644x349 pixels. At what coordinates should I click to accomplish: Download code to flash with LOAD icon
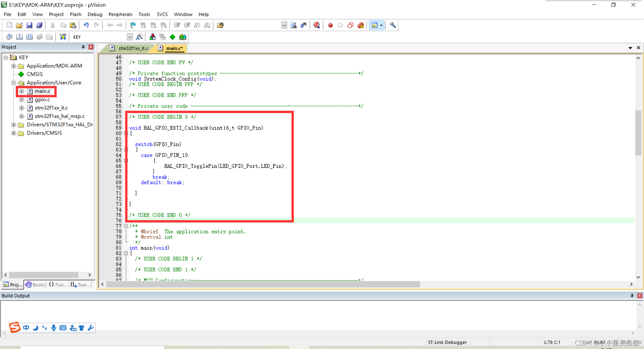[63, 37]
